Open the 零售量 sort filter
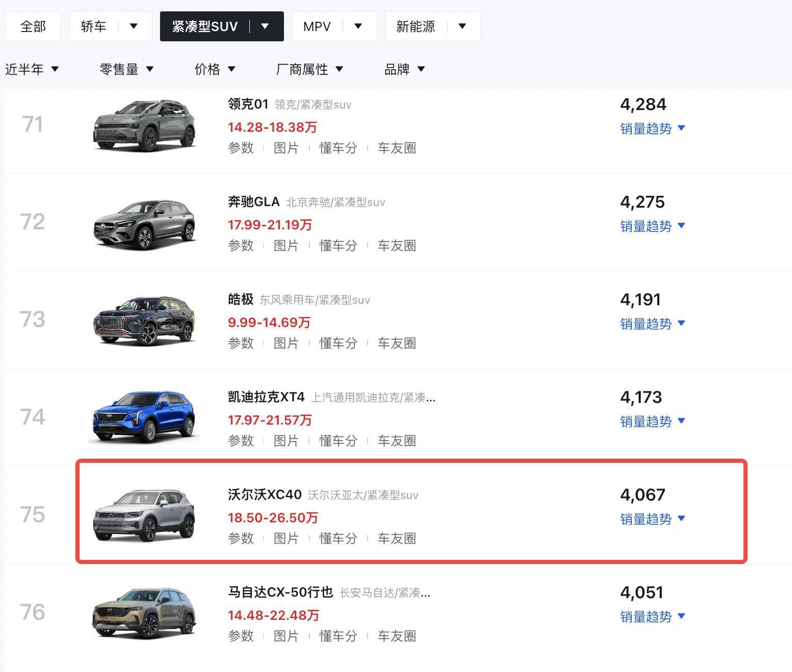This screenshot has height=672, width=792. pos(126,69)
